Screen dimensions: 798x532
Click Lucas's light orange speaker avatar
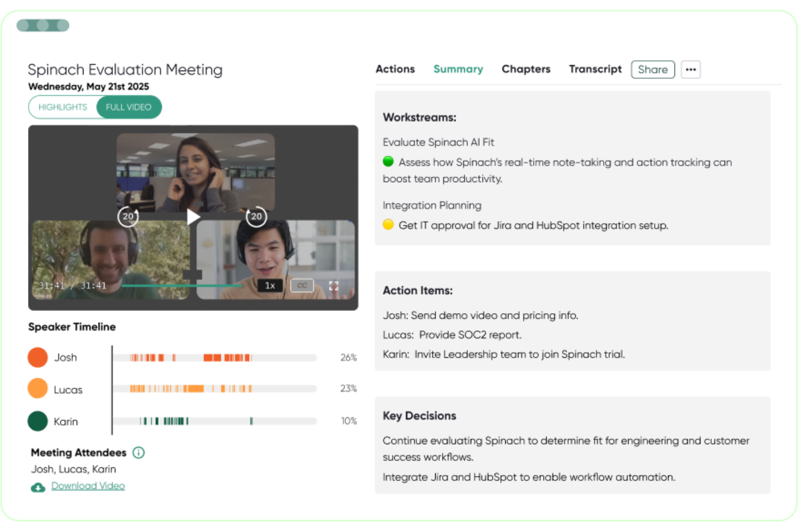click(x=38, y=388)
